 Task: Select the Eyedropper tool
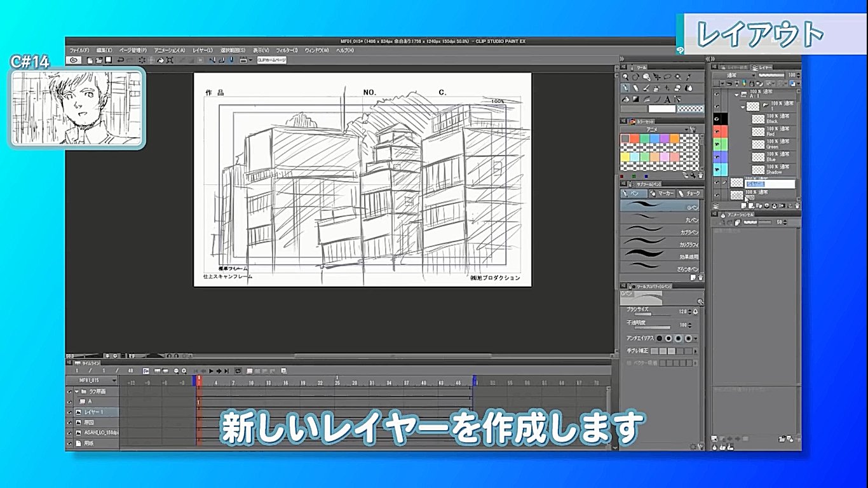[689, 77]
